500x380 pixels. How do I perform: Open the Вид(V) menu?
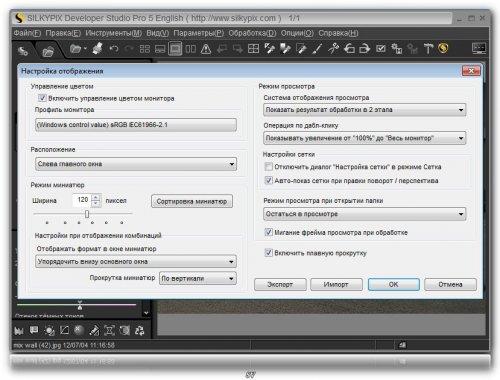(158, 33)
